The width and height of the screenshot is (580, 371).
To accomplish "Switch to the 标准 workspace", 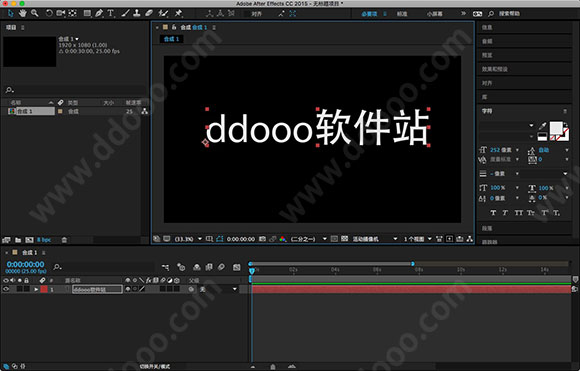I will [402, 14].
